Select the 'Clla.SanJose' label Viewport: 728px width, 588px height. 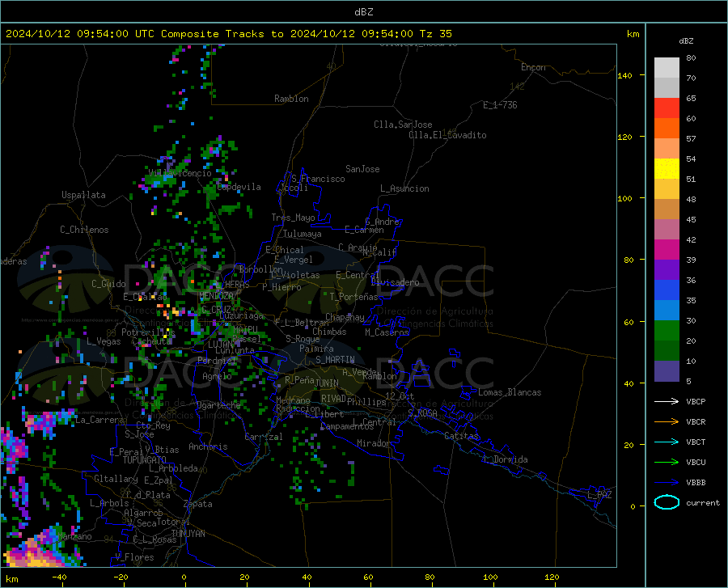[403, 125]
